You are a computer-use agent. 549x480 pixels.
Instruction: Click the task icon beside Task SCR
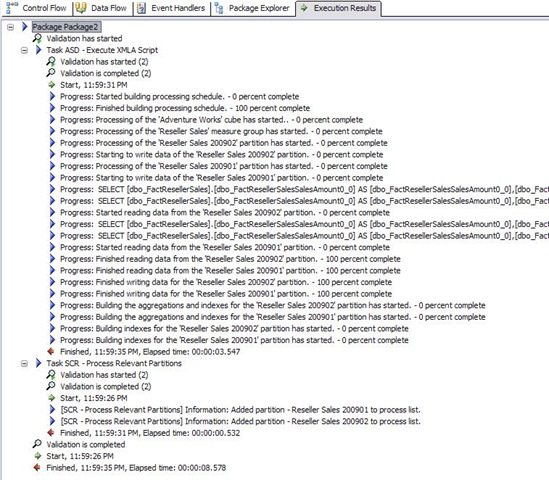pyautogui.click(x=38, y=363)
